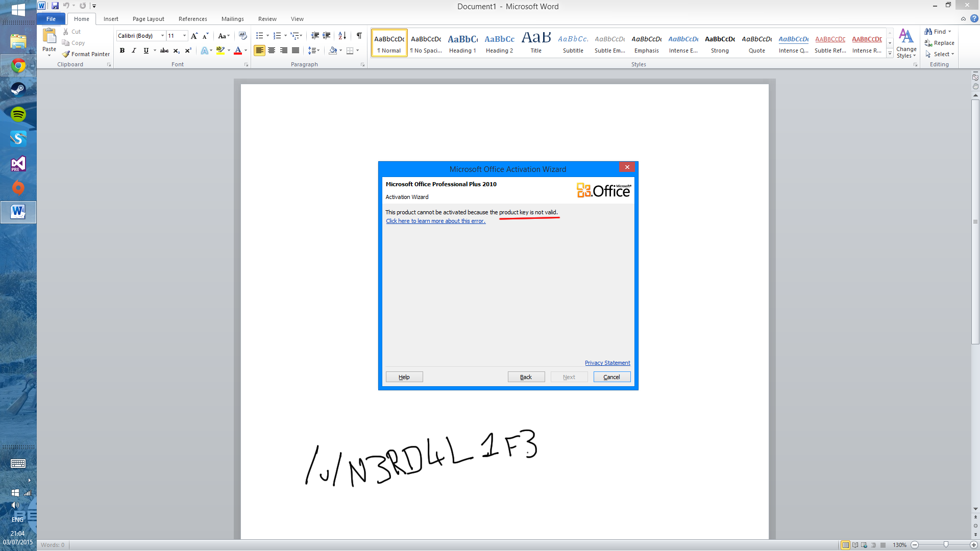Toggle Underline formatting
980x551 pixels.
[x=146, y=51]
